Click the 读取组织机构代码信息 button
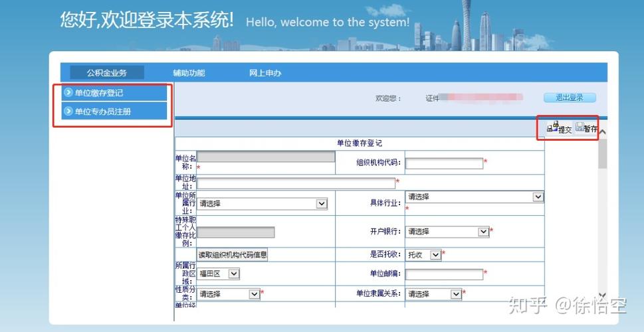The width and height of the screenshot is (644, 332). (233, 254)
